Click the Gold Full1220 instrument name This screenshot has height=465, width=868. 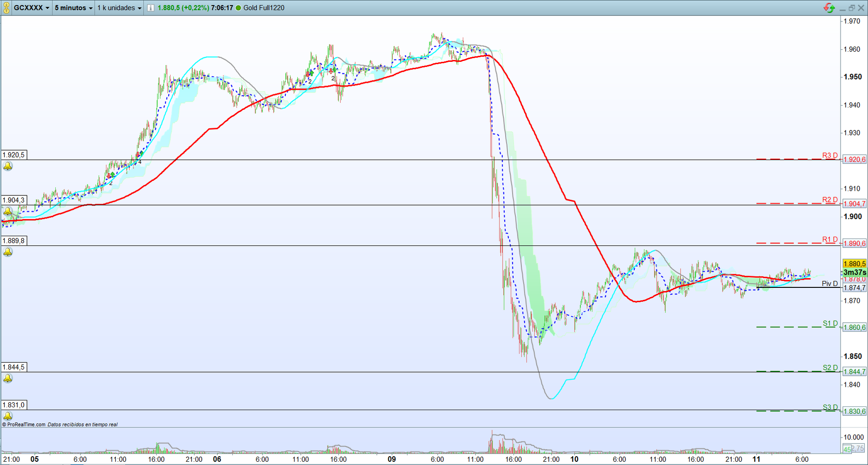[264, 8]
